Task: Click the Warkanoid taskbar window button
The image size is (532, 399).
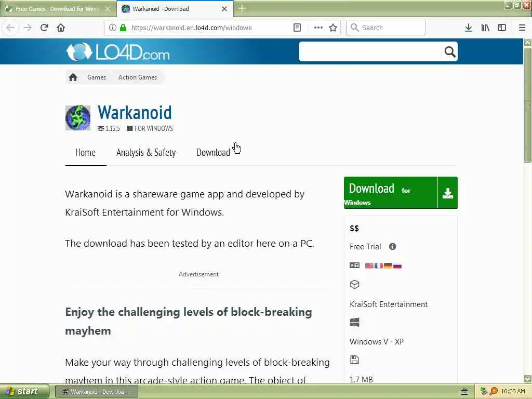Action: (97, 392)
